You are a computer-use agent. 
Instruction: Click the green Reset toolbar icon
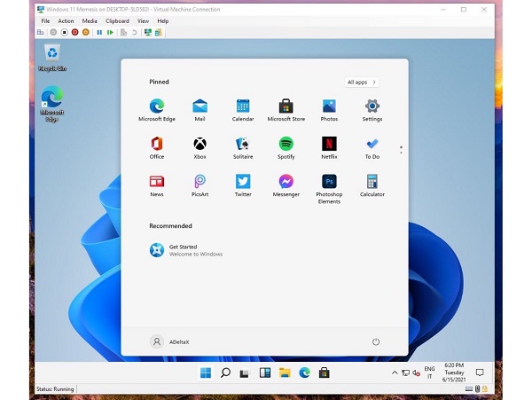[110, 33]
